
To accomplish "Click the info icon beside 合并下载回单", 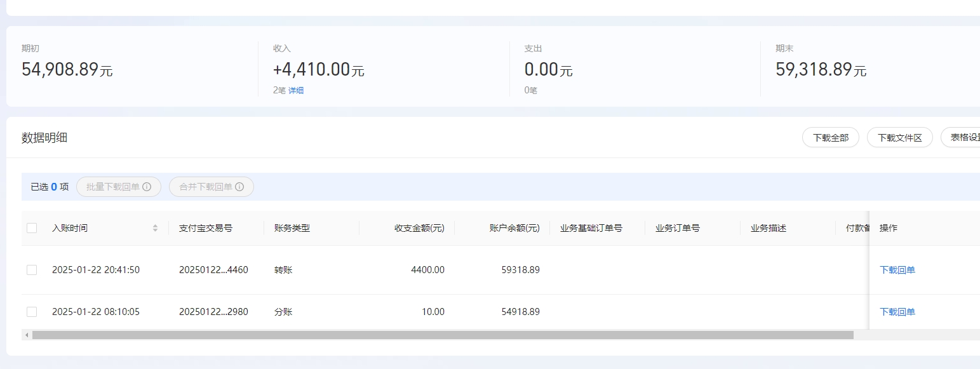I will [x=239, y=187].
